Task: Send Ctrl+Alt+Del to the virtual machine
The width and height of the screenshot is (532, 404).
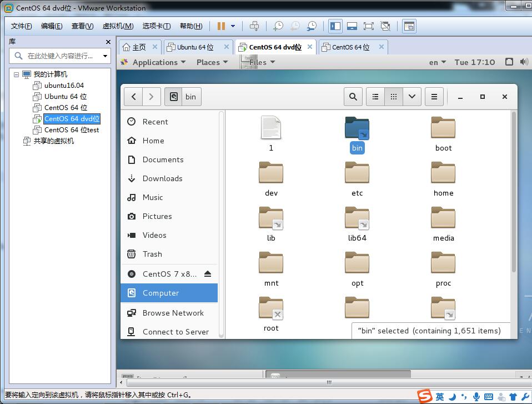Action: click(254, 26)
